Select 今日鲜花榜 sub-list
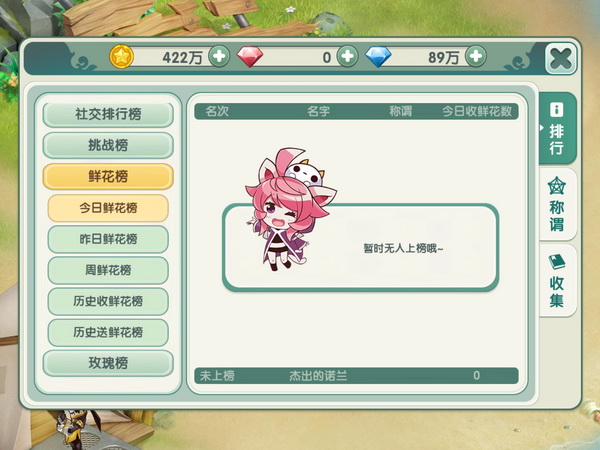Screen dimensions: 600x450 pos(108,208)
